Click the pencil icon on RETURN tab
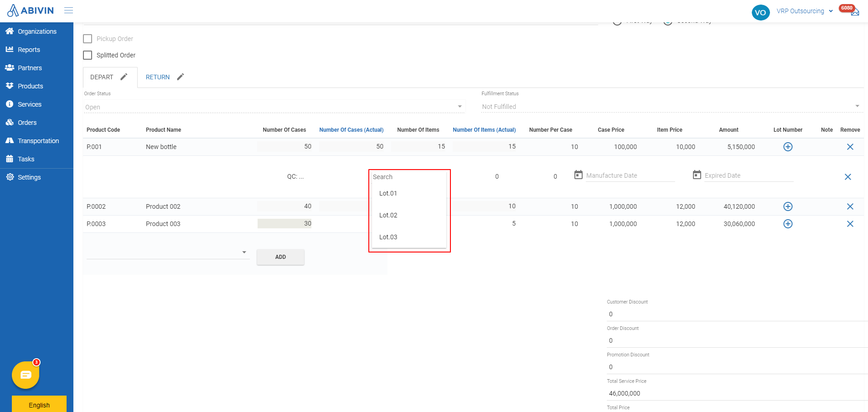 (181, 77)
